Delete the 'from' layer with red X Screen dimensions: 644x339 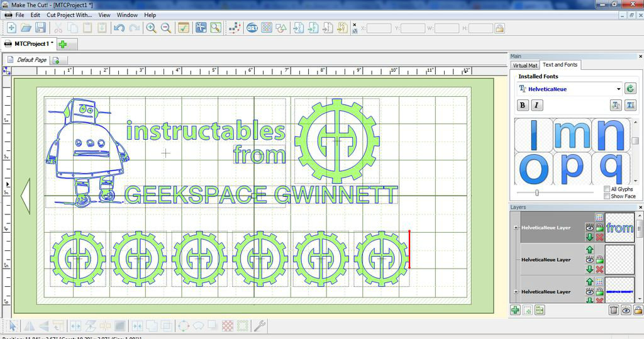(x=599, y=237)
